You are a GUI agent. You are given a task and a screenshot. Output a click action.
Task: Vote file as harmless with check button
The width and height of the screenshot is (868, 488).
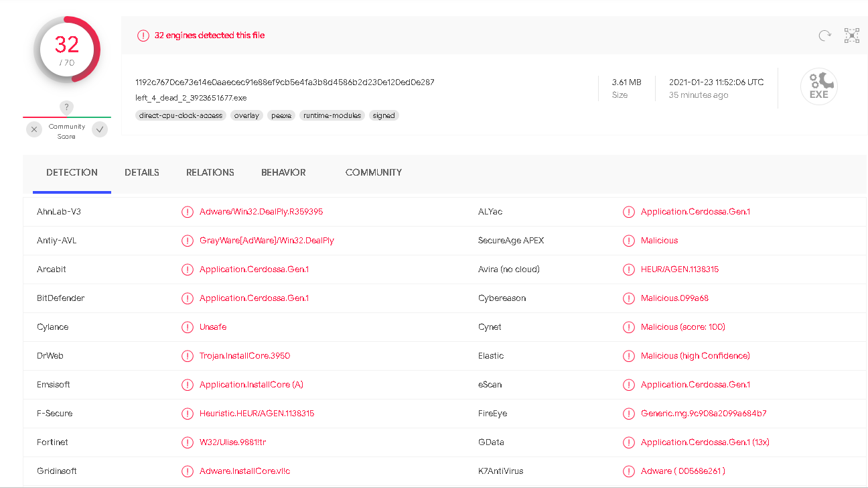[100, 129]
